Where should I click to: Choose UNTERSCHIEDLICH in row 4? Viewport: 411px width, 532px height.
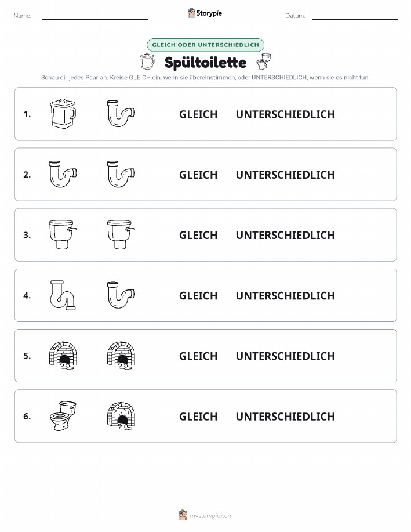coord(285,295)
